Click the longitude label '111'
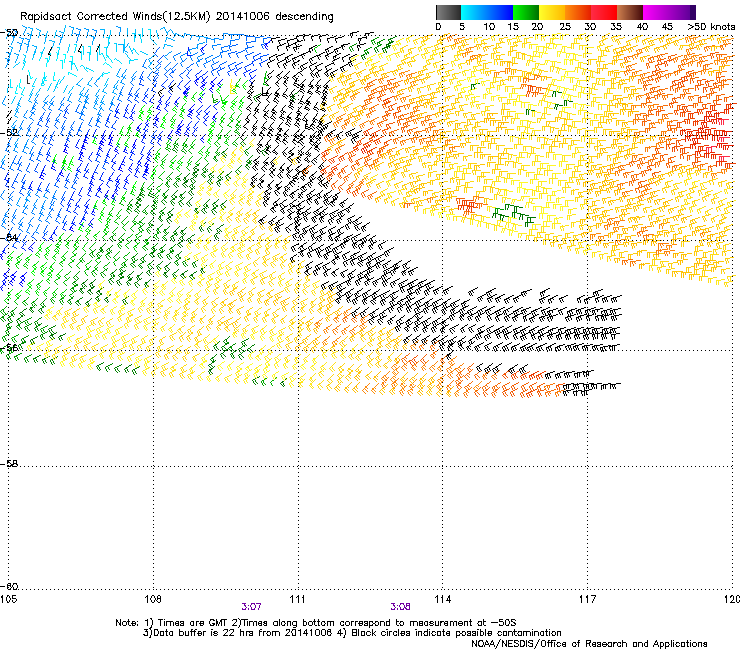The image size is (740, 650). [297, 599]
